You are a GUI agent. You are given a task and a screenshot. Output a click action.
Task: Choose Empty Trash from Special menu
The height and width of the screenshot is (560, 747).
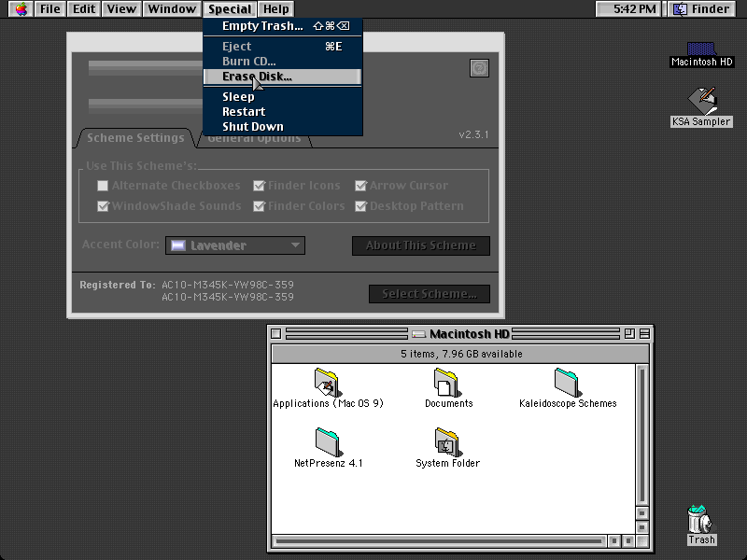(283, 26)
